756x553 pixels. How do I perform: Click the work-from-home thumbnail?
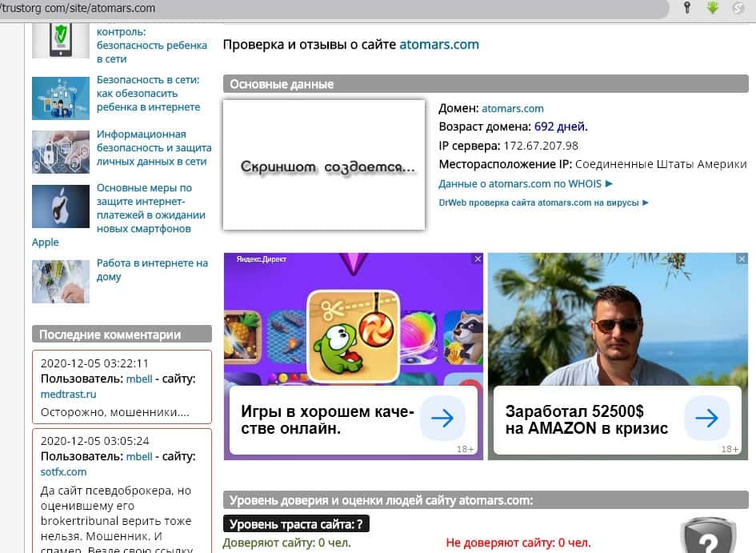[61, 282]
